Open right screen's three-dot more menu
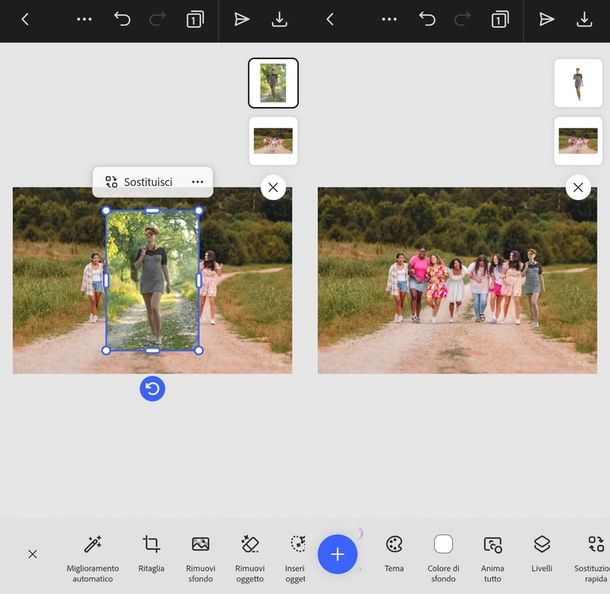The height and width of the screenshot is (594, 610). (389, 19)
